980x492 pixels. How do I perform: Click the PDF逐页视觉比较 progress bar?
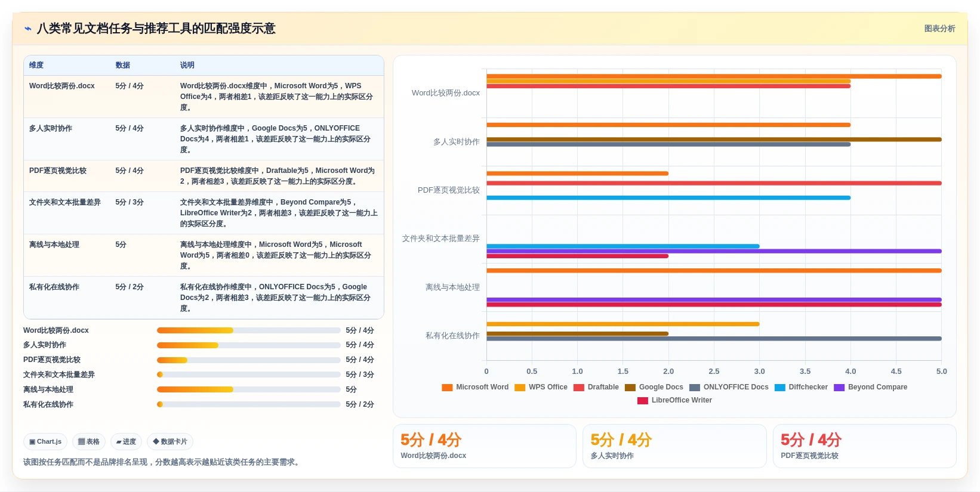pos(249,360)
